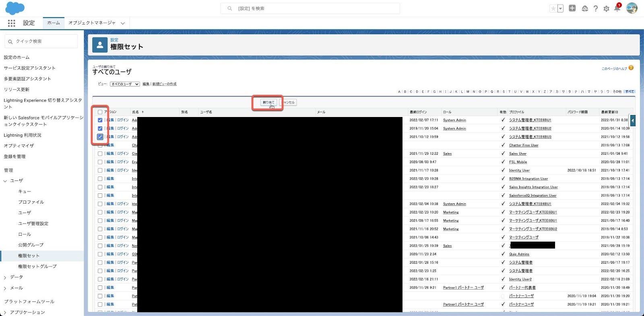This screenshot has height=316, width=644.
Task: Click ログイン in the FSL Mobile row
Action: coord(123,162)
